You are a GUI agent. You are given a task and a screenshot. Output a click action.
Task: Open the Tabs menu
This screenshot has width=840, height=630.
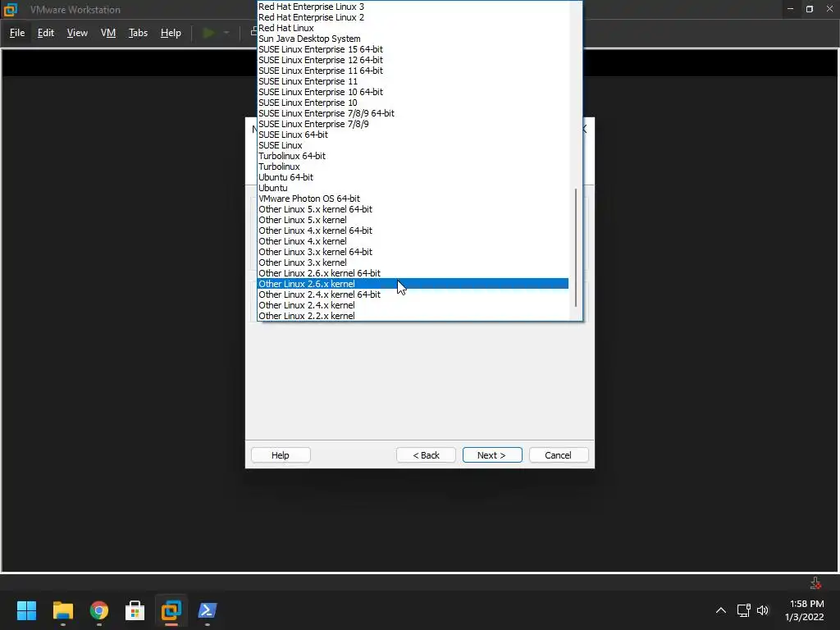tap(138, 33)
